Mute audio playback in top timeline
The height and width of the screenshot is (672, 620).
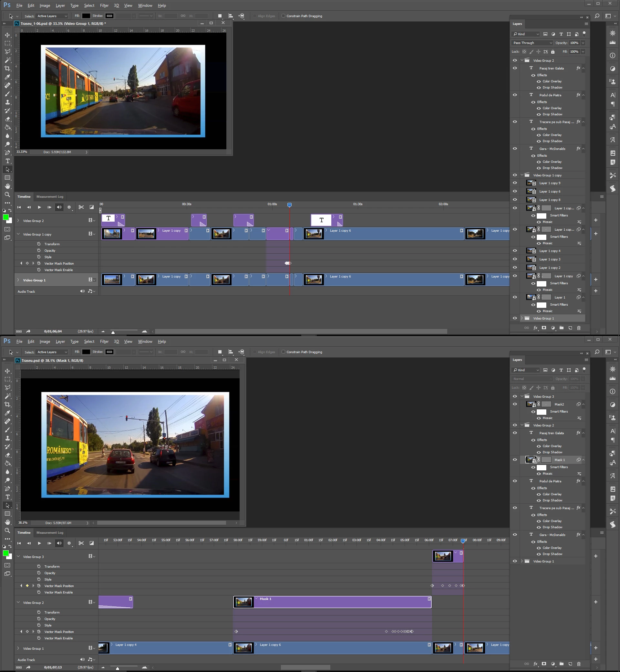coord(59,207)
